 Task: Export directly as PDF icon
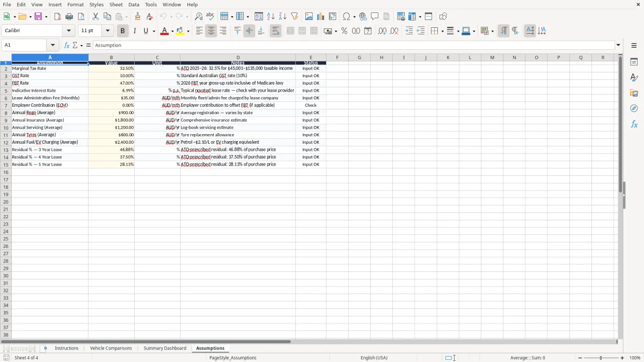coord(57,17)
